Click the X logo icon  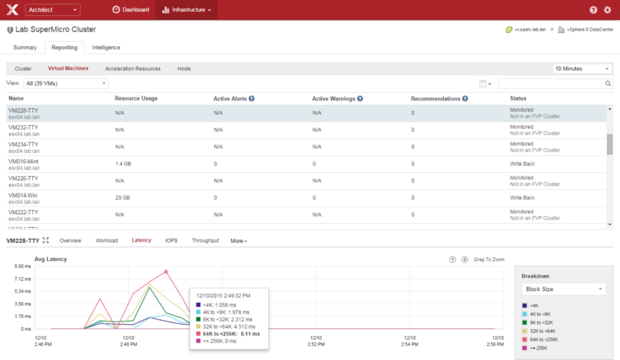point(12,9)
